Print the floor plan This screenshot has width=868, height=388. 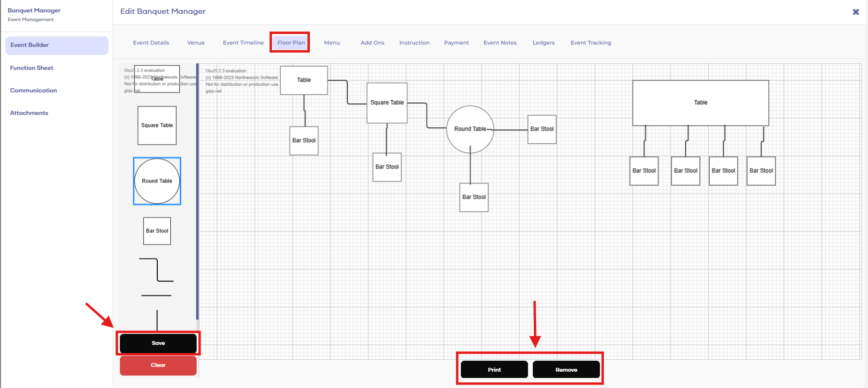(x=494, y=370)
